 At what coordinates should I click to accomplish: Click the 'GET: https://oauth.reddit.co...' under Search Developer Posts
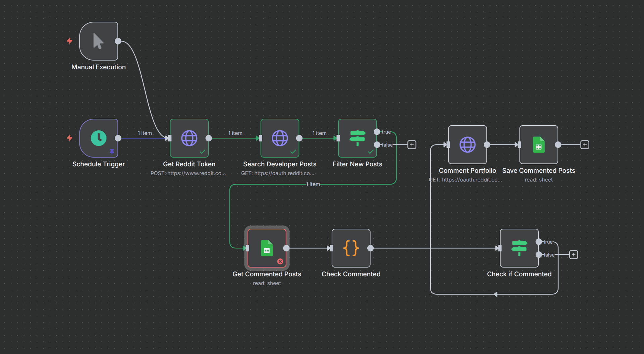[x=278, y=173]
